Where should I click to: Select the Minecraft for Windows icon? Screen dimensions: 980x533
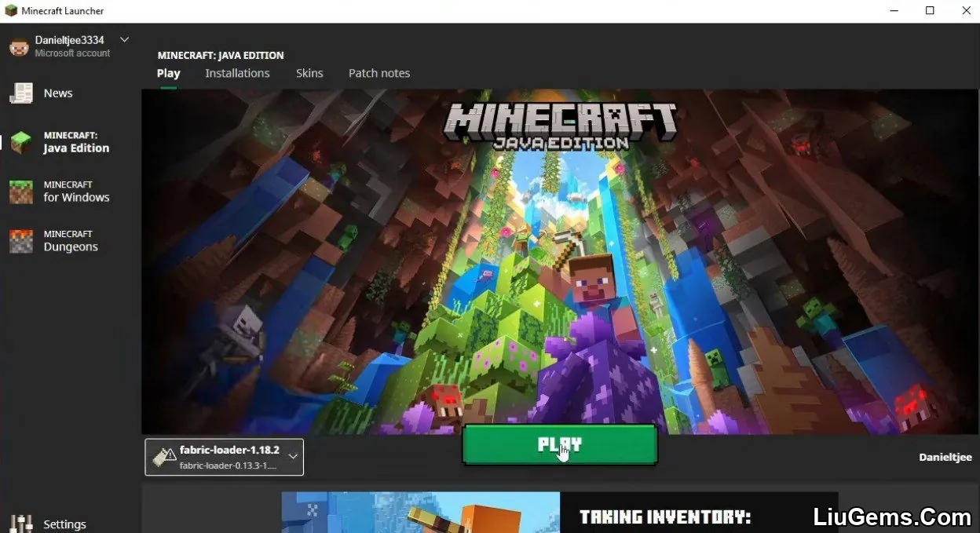pos(21,192)
